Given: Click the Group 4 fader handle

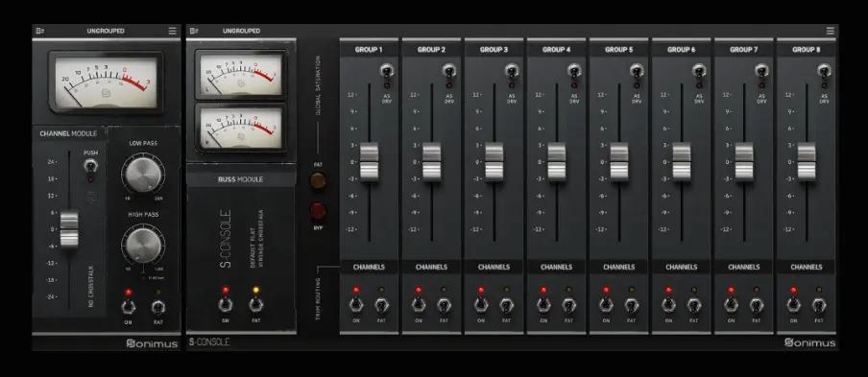Looking at the screenshot, I should [x=556, y=161].
